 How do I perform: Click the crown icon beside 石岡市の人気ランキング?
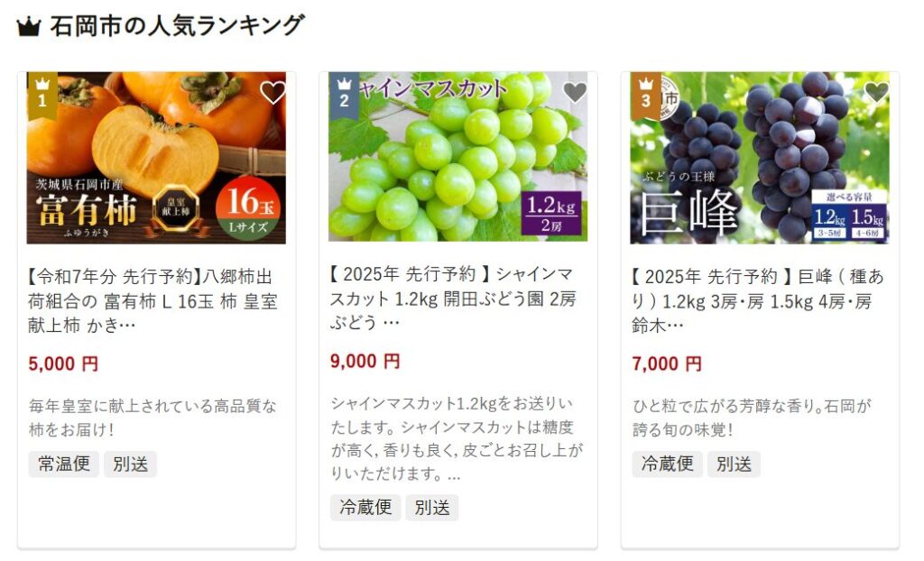[28, 27]
